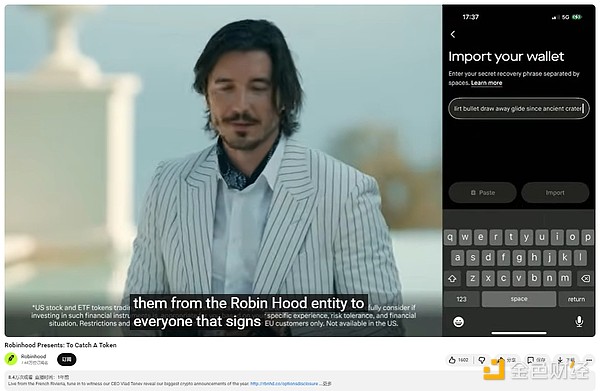600x391 pixels.
Task: Focus the secret recovery phrase input field
Action: click(518, 109)
